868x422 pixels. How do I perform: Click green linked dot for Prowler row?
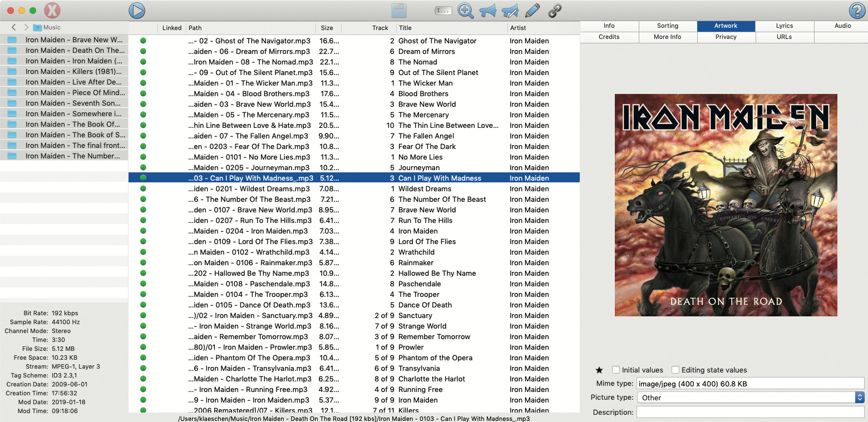click(143, 347)
